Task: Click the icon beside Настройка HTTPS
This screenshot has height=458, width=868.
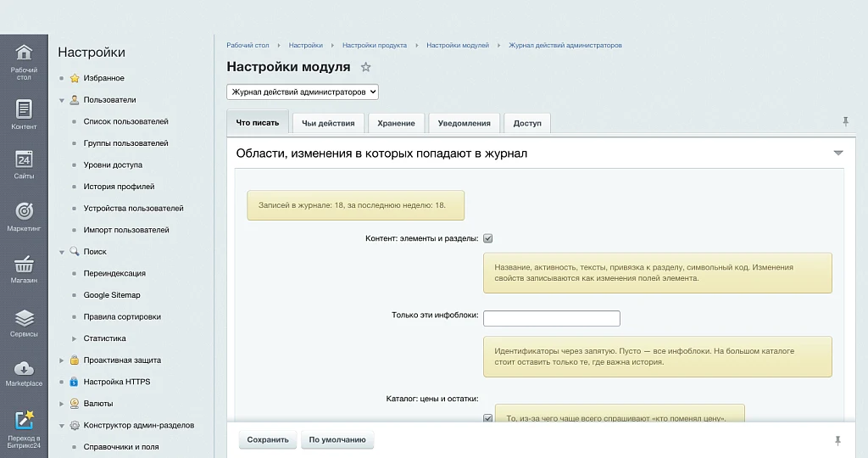Action: pos(75,382)
